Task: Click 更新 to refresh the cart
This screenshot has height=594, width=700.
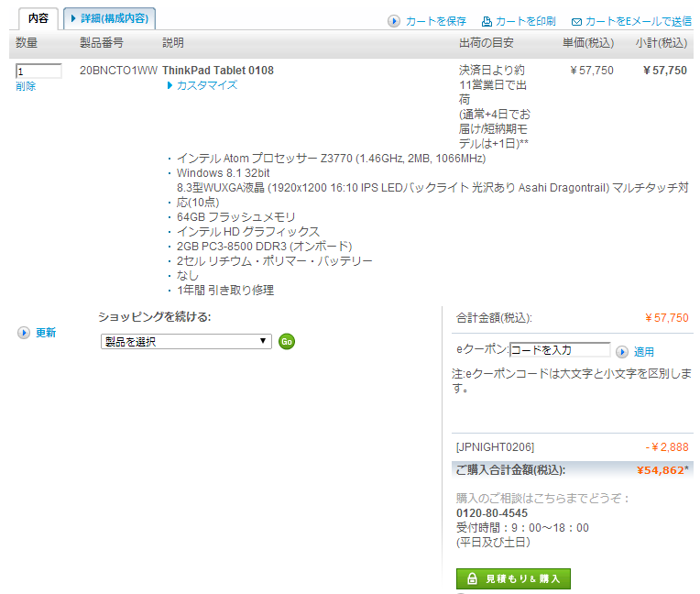Action: pos(46,333)
